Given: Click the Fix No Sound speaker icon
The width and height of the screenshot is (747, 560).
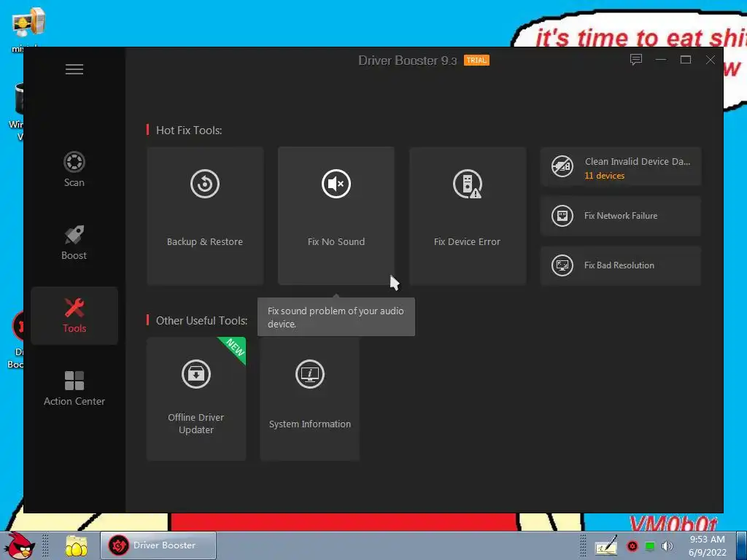Looking at the screenshot, I should pyautogui.click(x=336, y=183).
